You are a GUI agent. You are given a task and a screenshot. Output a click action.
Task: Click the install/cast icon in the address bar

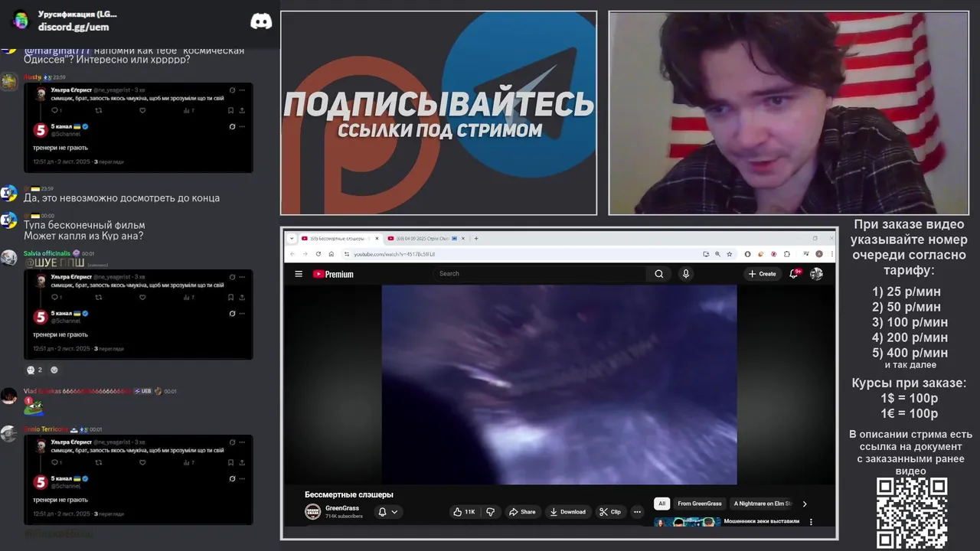click(x=706, y=254)
